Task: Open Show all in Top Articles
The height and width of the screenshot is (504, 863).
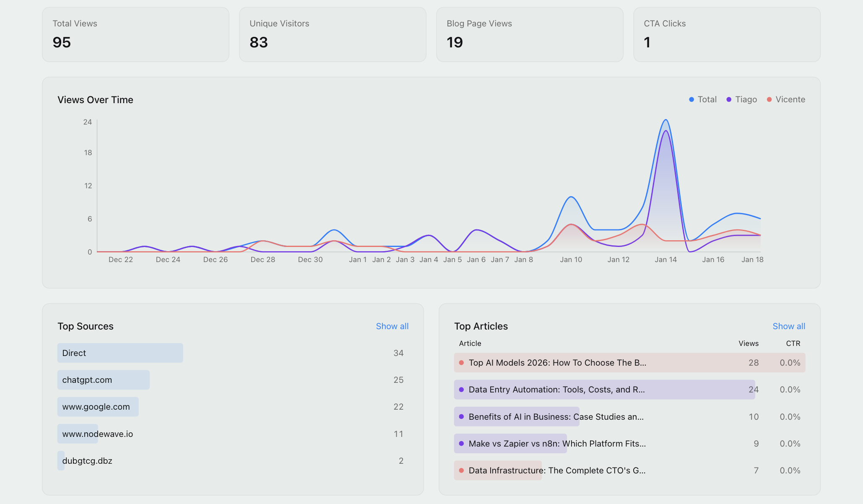Action: point(789,326)
